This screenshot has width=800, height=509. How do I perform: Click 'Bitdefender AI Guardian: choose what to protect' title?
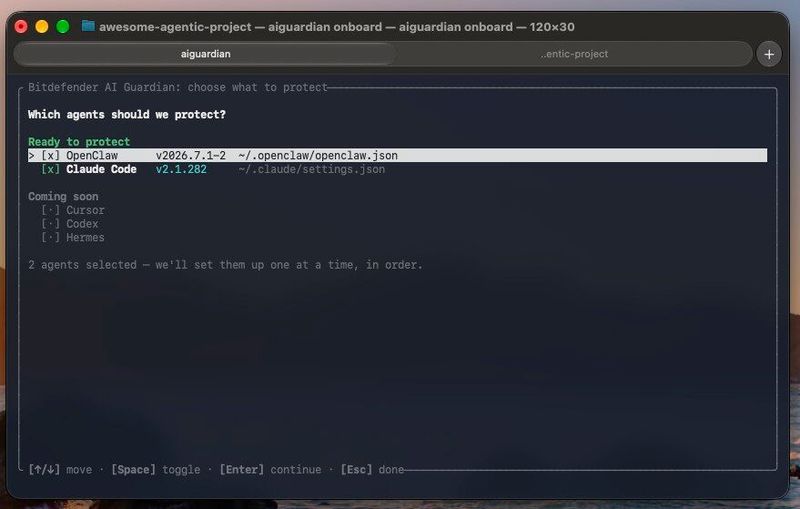tap(178, 87)
